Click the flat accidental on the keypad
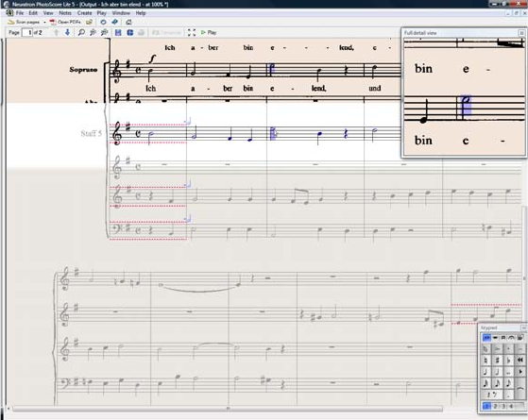 pyautogui.click(x=508, y=361)
